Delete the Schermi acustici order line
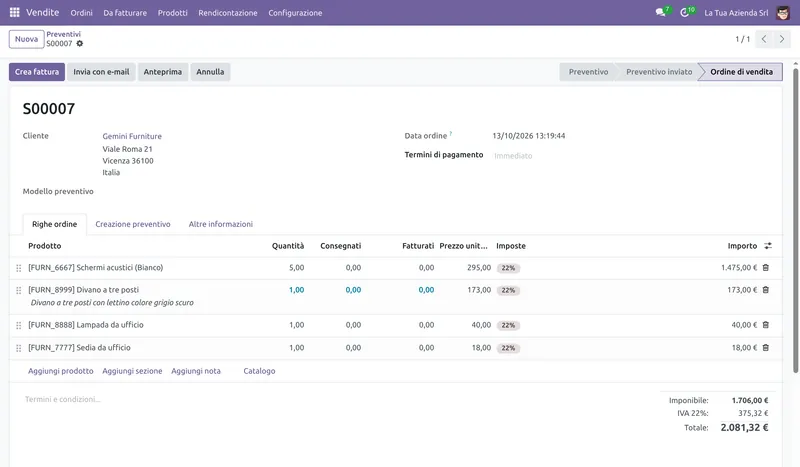 pyautogui.click(x=765, y=267)
